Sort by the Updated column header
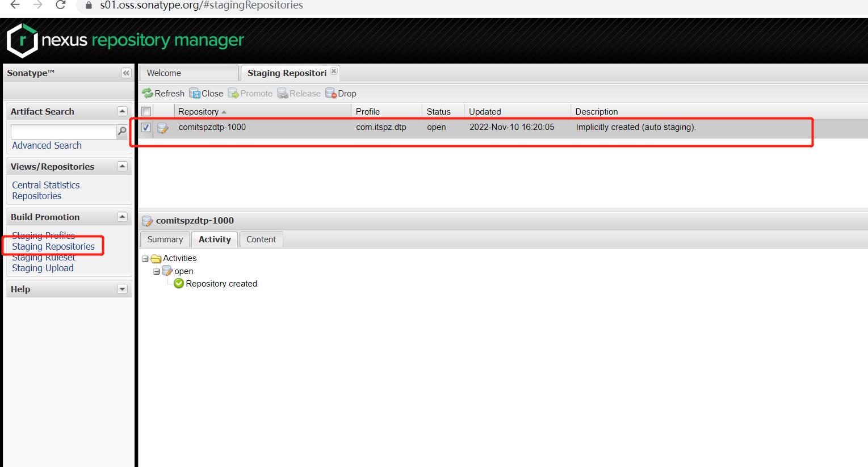Image resolution: width=868 pixels, height=467 pixels. 518,112
